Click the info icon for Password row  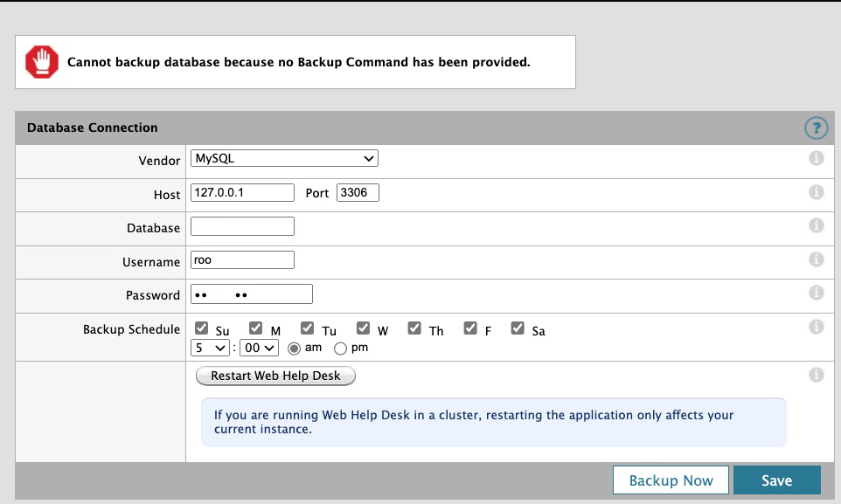point(816,293)
